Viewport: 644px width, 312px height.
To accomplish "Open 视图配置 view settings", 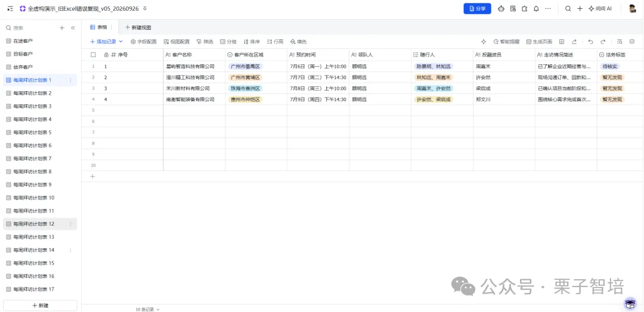I will 177,42.
